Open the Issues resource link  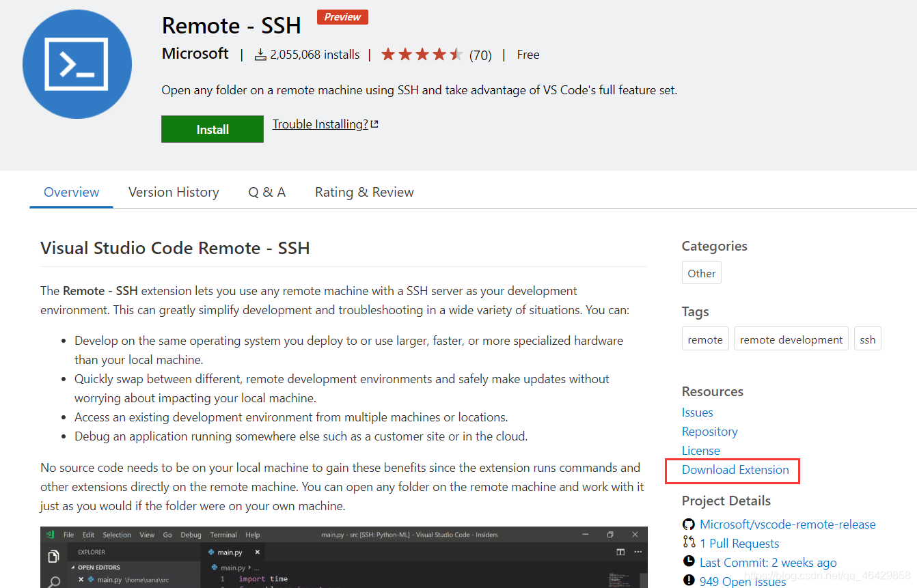(698, 412)
